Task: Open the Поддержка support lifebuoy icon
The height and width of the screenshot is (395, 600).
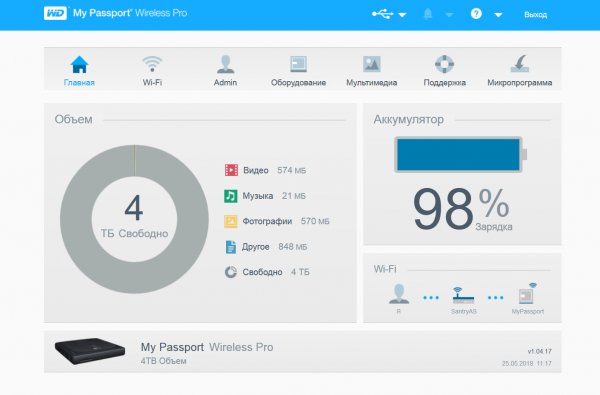Action: pyautogui.click(x=445, y=64)
